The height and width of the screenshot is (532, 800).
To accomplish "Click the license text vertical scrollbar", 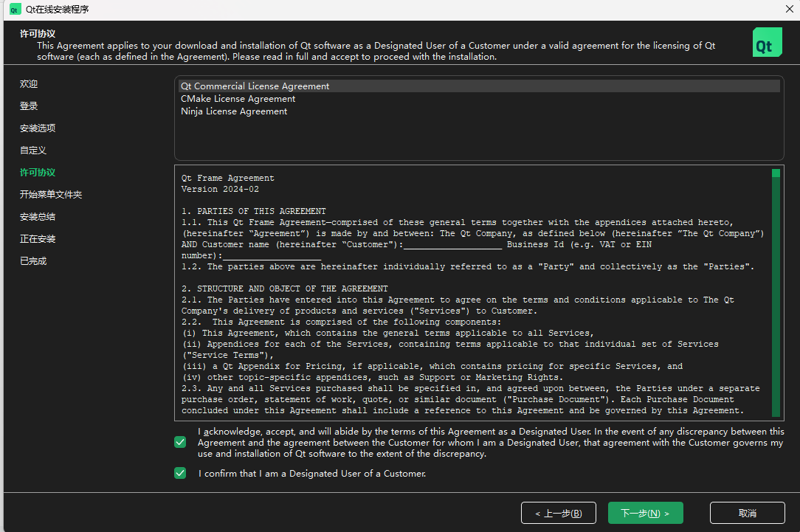I will coord(776,293).
